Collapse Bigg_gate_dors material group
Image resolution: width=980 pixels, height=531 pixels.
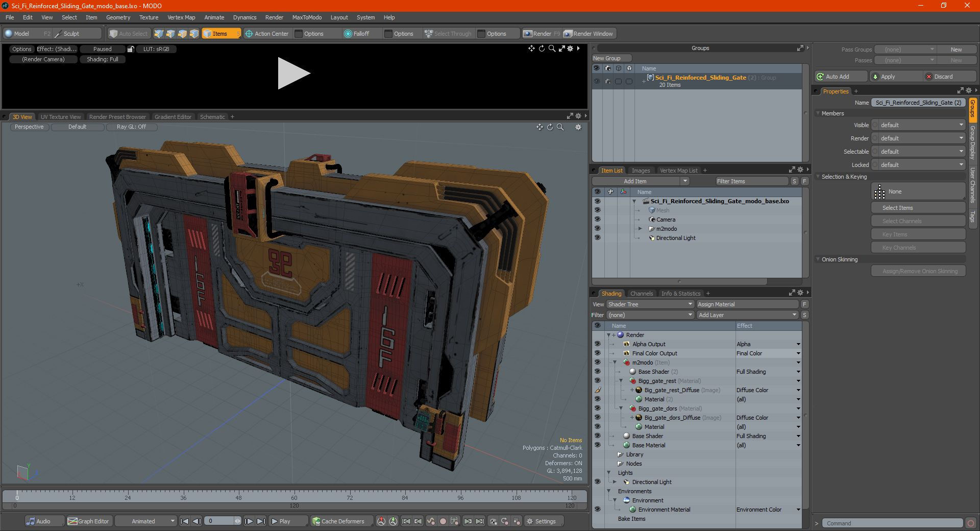click(621, 408)
